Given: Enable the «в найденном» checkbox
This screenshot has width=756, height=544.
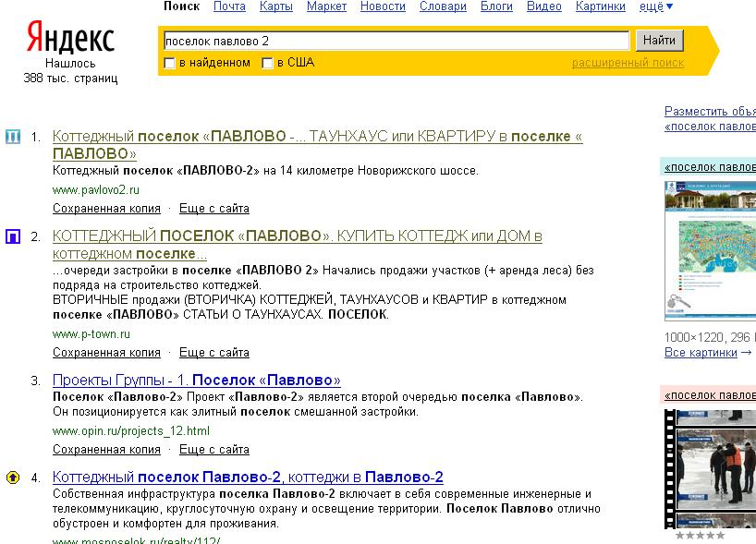Looking at the screenshot, I should pyautogui.click(x=169, y=63).
